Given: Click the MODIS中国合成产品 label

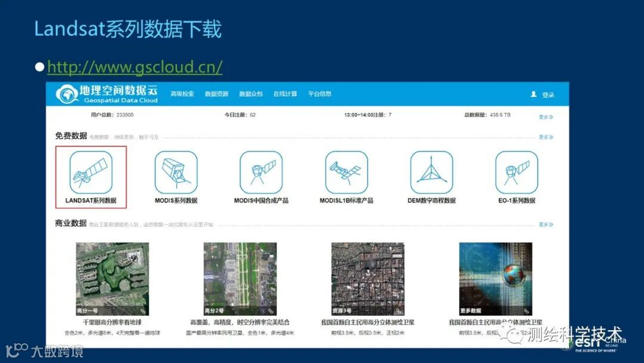Looking at the screenshot, I should pyautogui.click(x=261, y=201).
